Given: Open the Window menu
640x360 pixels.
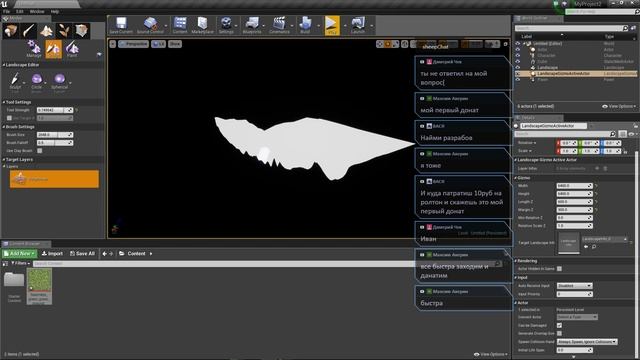Looking at the screenshot, I should coord(37,11).
